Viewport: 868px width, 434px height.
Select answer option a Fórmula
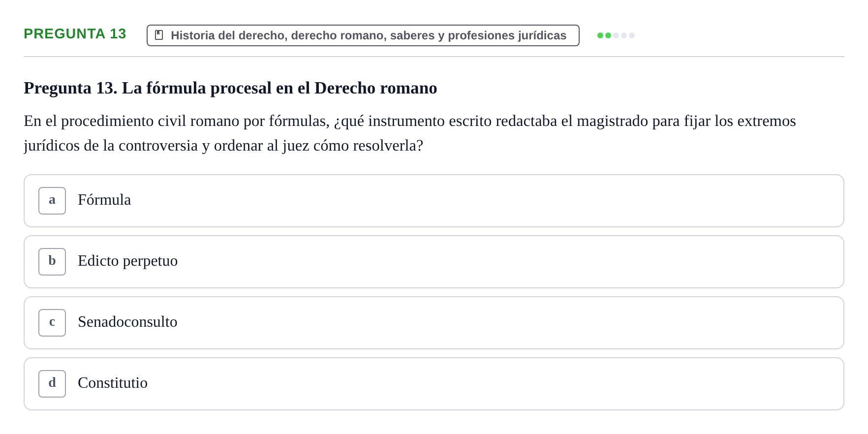(x=434, y=201)
